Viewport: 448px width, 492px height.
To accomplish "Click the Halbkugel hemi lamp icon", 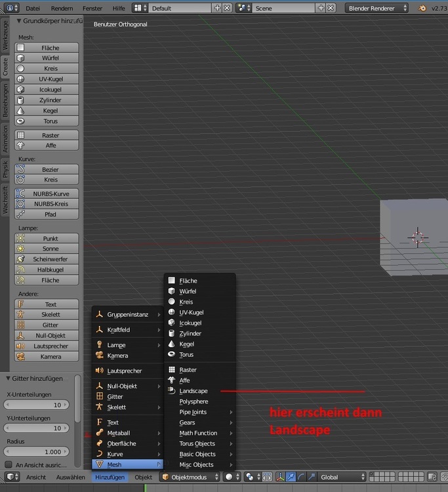I will point(21,270).
